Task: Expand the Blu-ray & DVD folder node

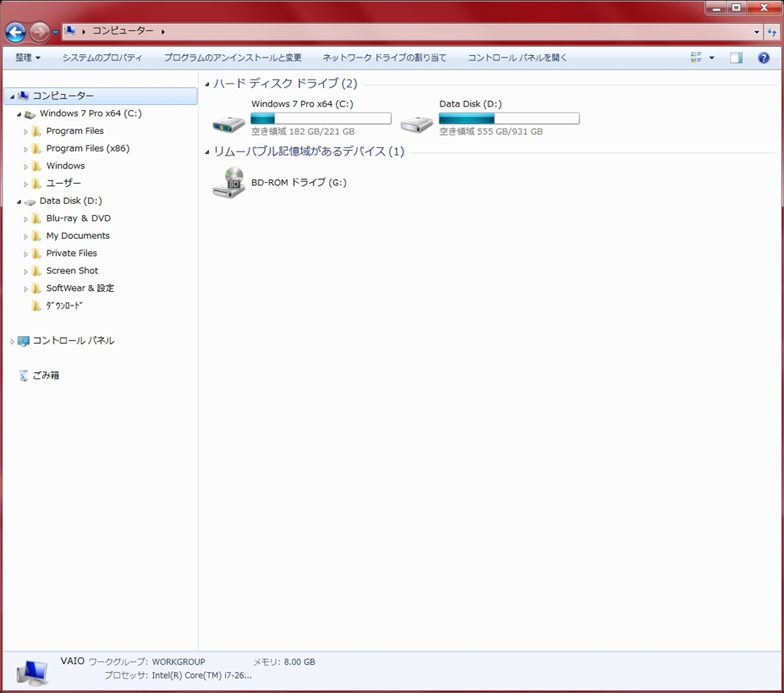Action: point(25,220)
